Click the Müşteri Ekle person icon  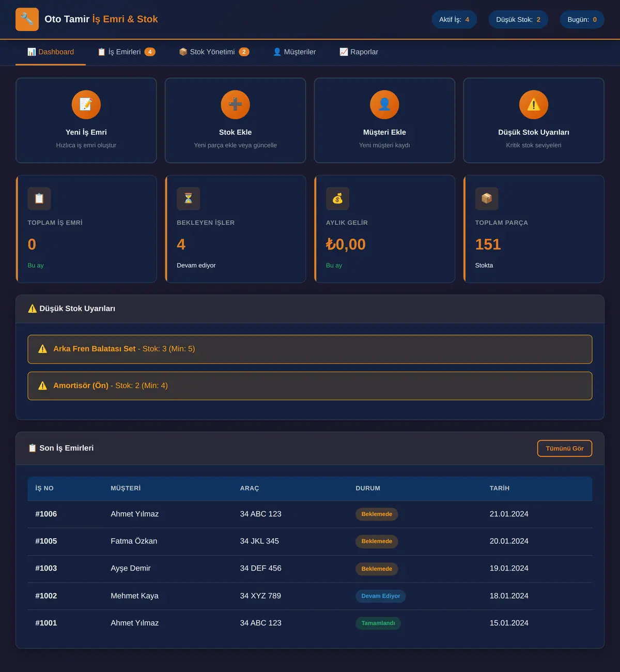tap(384, 104)
